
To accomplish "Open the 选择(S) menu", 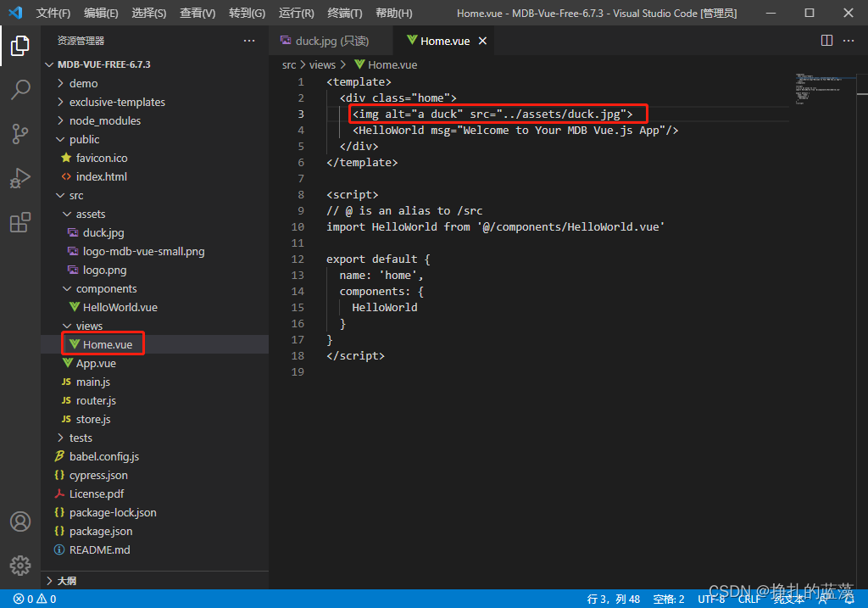I will (x=149, y=13).
